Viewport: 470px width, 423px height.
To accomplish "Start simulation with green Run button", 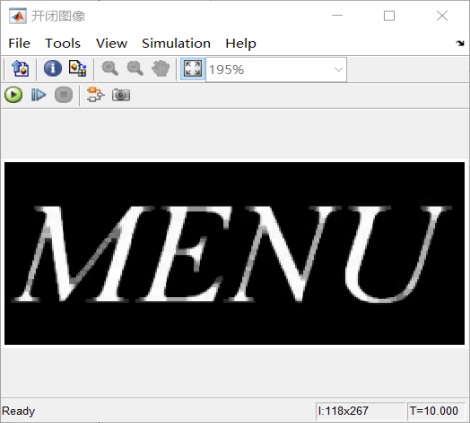I will pyautogui.click(x=14, y=95).
